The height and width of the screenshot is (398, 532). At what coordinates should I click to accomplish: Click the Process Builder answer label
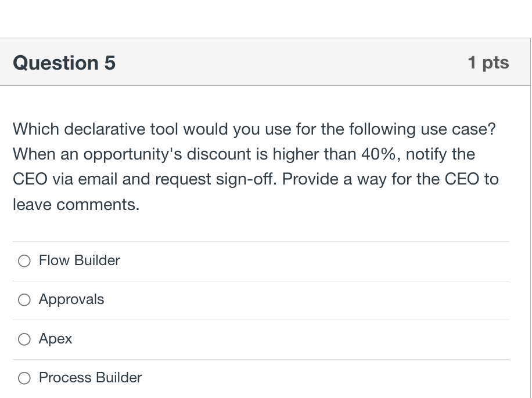point(89,378)
